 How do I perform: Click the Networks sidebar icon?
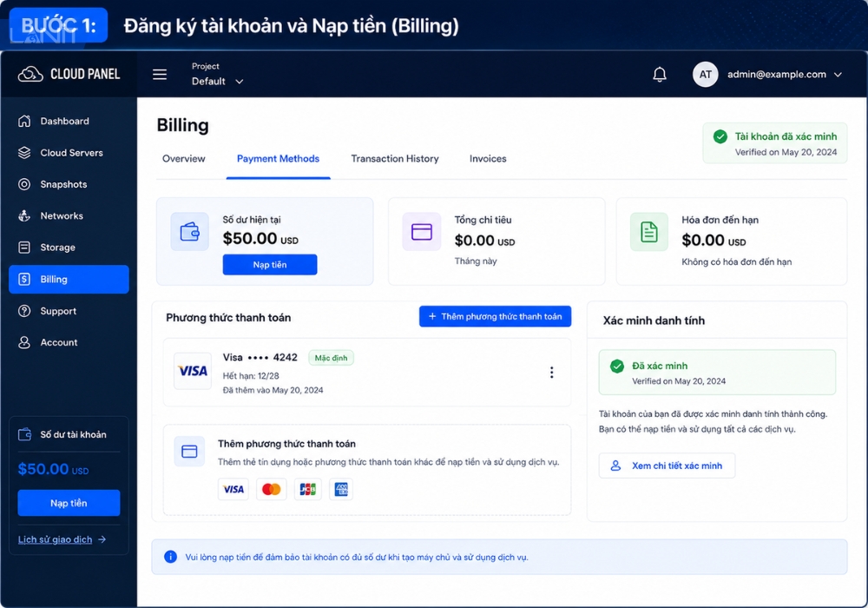click(24, 215)
